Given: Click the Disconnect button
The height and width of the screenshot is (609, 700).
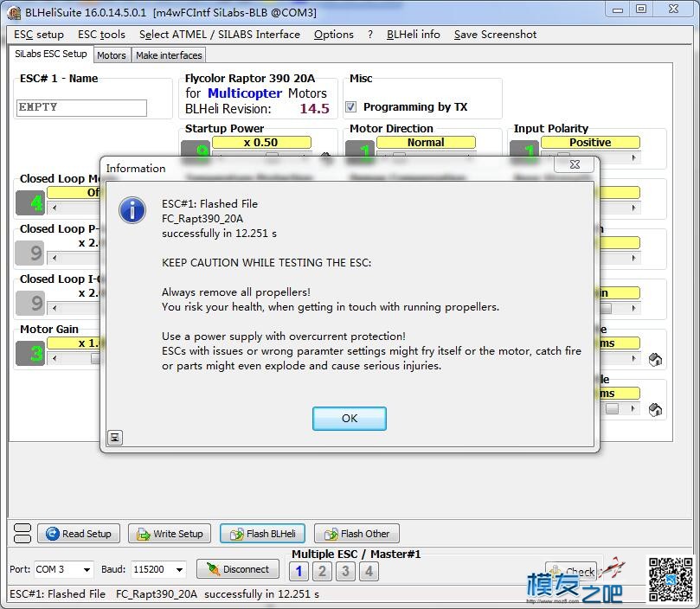Looking at the screenshot, I should [238, 569].
